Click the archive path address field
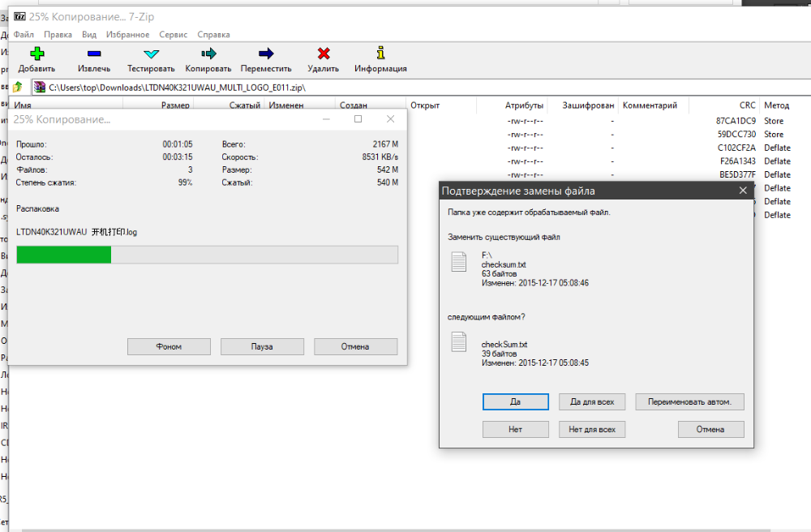Viewport: 811px width, 532px height. pyautogui.click(x=420, y=88)
